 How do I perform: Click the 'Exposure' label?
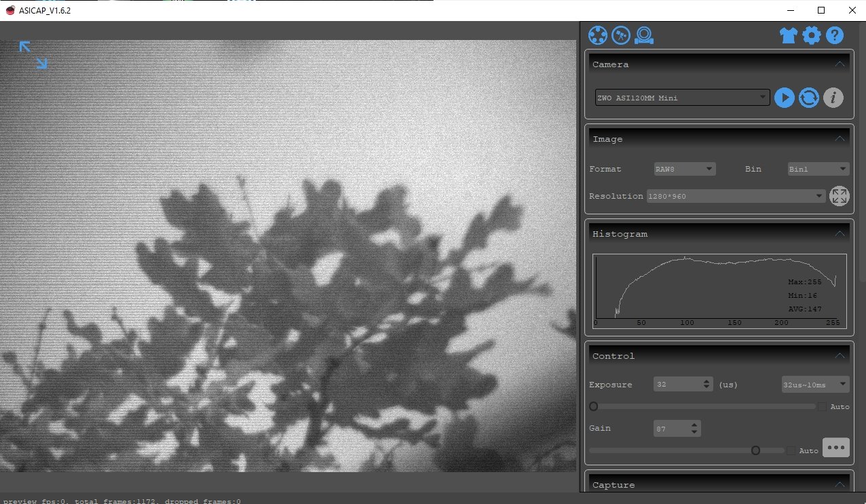(x=611, y=385)
